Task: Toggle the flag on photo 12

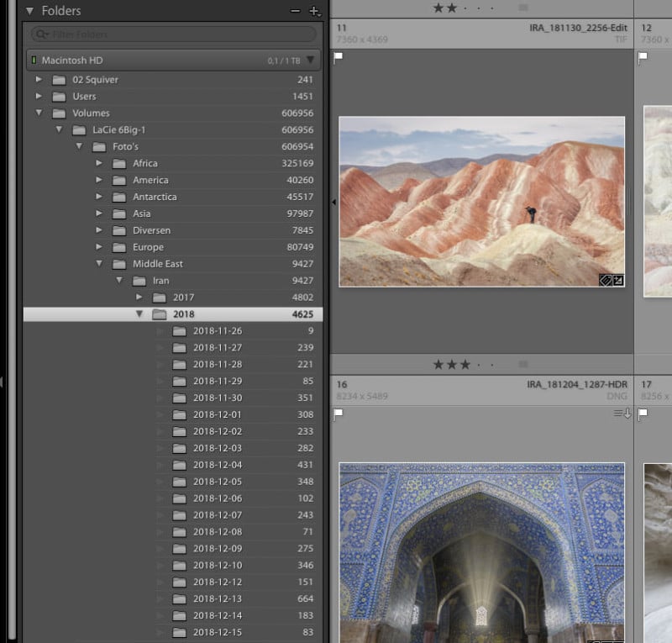Action: [x=643, y=58]
